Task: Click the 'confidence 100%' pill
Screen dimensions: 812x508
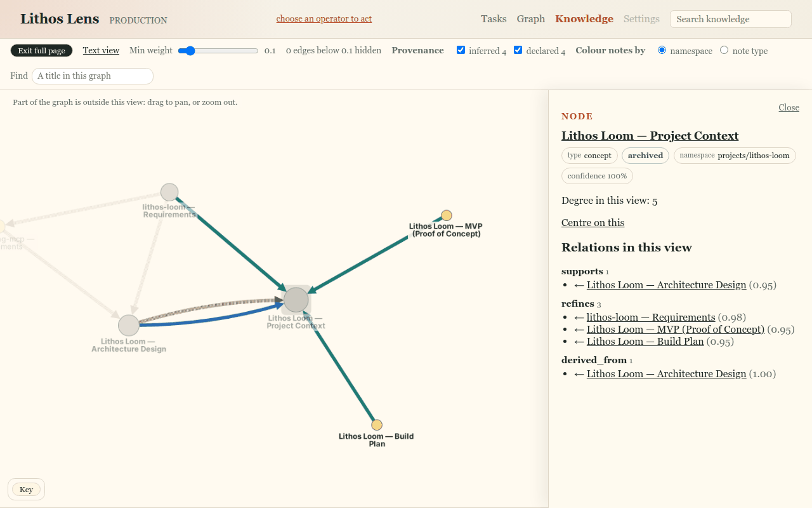Action: point(597,176)
